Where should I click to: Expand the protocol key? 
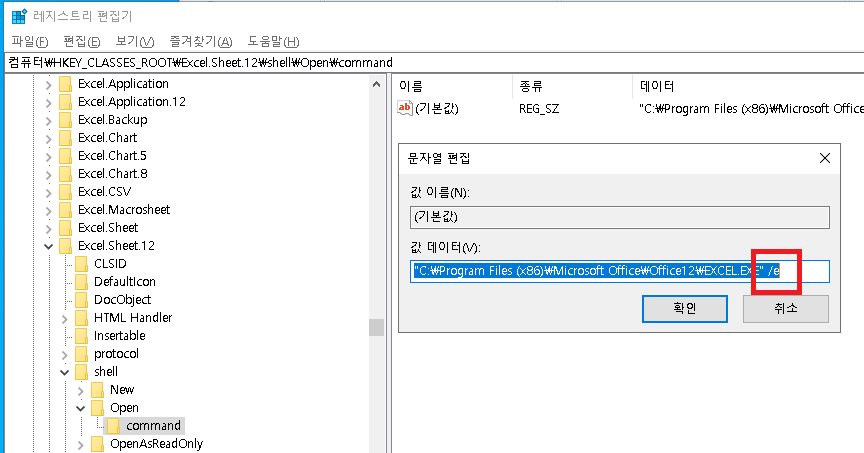[64, 354]
